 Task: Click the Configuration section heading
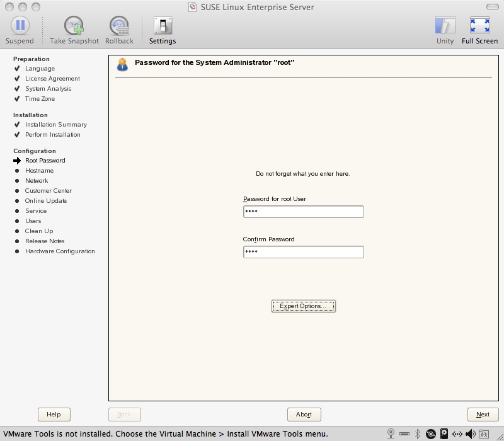35,151
